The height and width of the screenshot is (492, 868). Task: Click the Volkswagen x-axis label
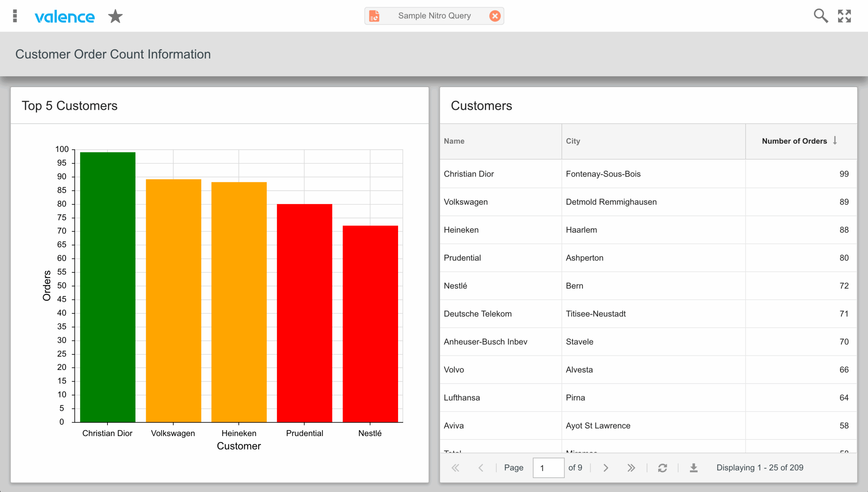point(173,433)
